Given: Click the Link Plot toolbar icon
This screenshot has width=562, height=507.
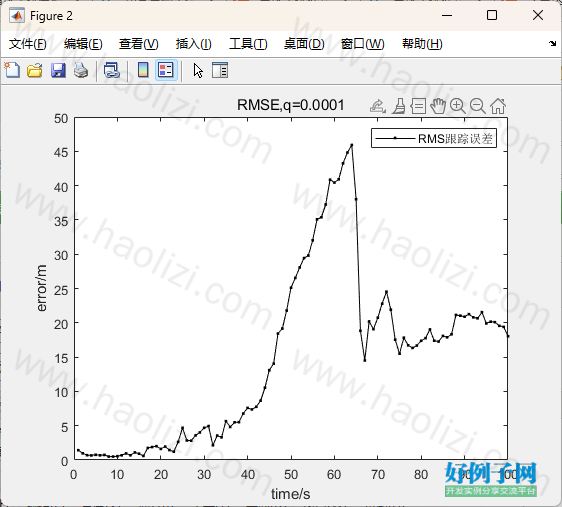Looking at the screenshot, I should pyautogui.click(x=111, y=70).
